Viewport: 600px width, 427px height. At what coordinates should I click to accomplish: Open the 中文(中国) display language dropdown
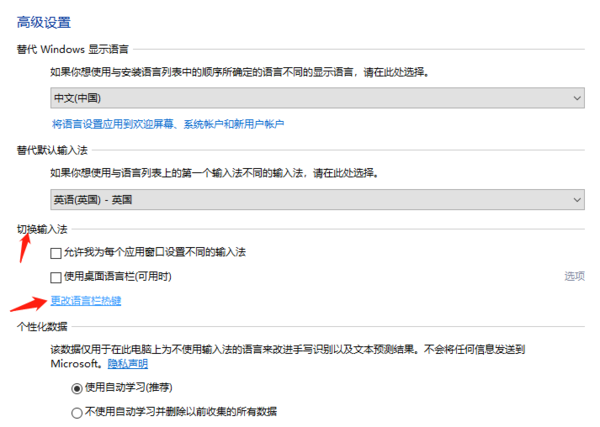317,98
